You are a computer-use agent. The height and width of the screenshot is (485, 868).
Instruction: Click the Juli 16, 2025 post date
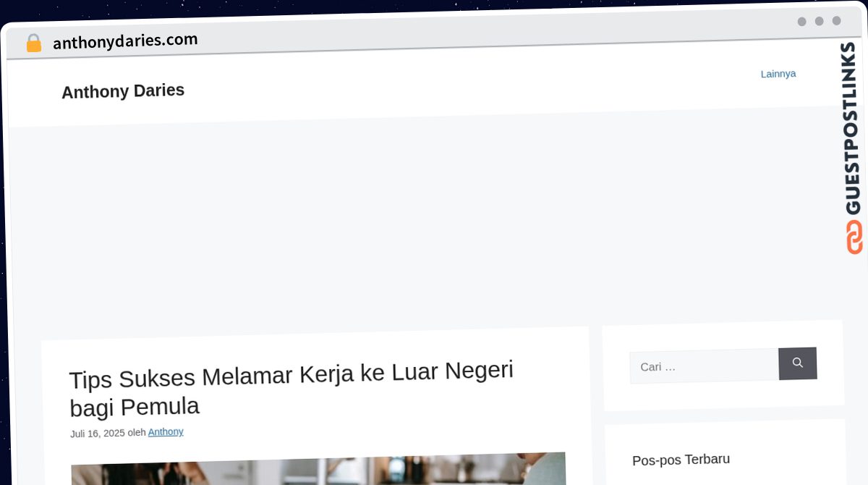point(98,434)
